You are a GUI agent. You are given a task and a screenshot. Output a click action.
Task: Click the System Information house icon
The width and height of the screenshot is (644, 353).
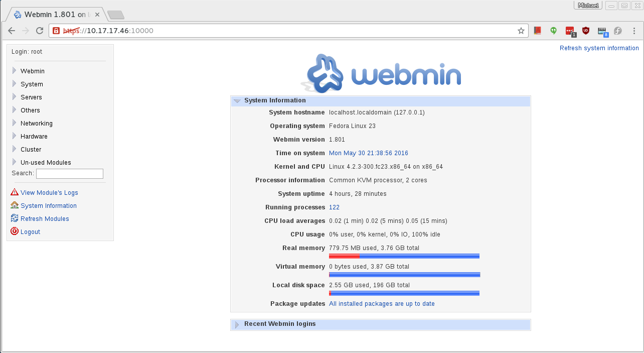(x=15, y=205)
